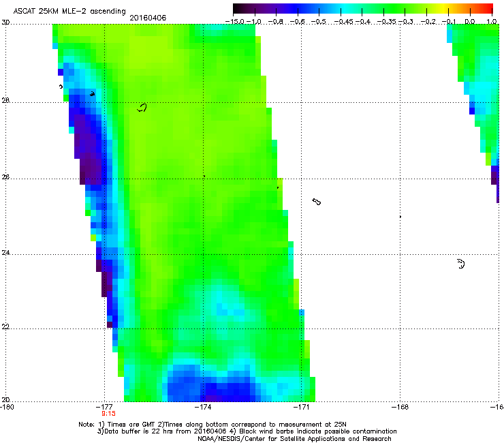Screen dimensions: 504x443
Task: Click the NOAA/NESDIS credit line
Action: (294, 439)
